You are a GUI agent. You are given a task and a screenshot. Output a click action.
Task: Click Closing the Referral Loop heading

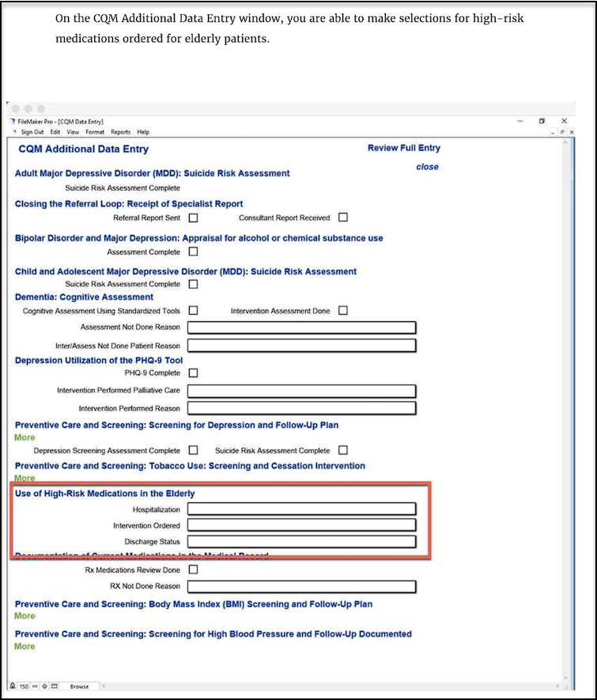[x=129, y=204]
